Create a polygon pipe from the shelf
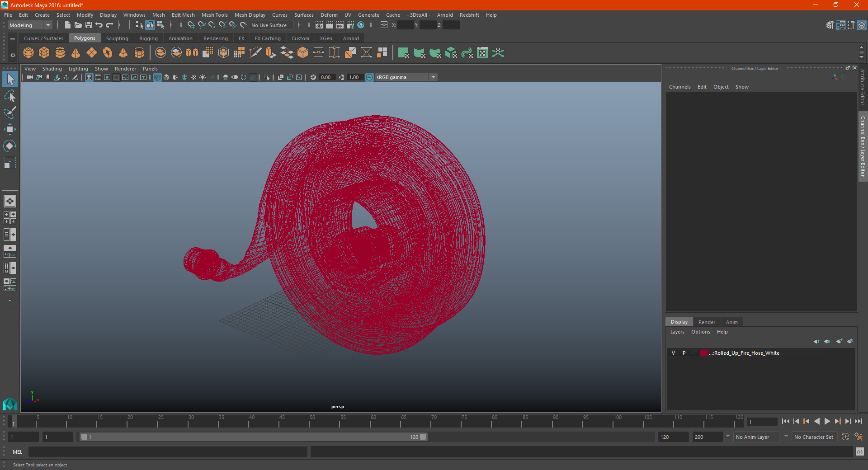The image size is (868, 470). (139, 53)
